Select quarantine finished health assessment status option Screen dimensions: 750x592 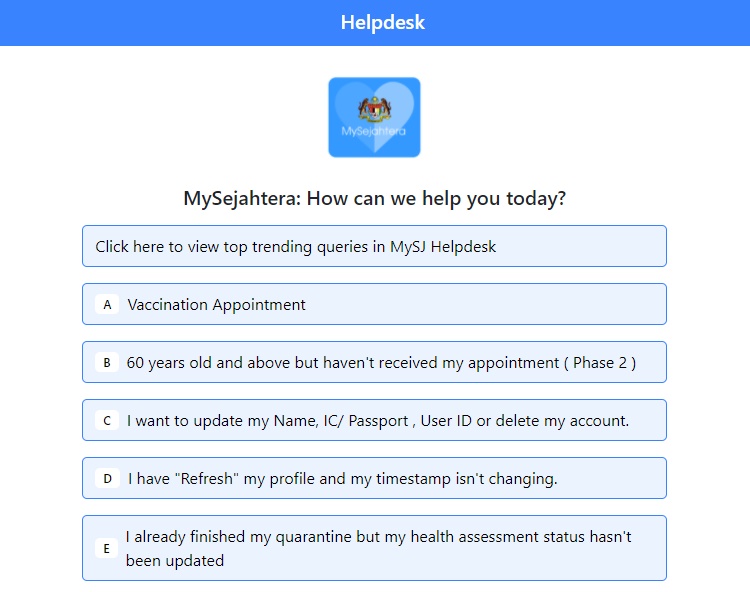coord(374,548)
